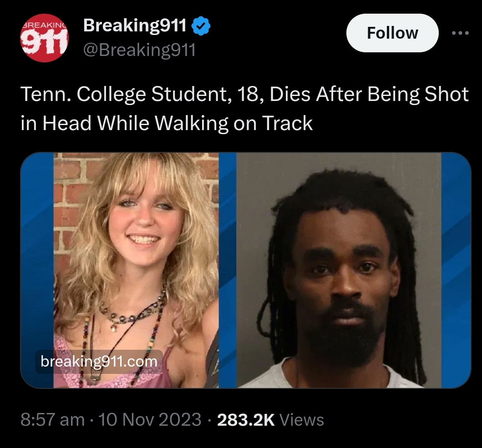482x448 pixels.
Task: Click the 8:57 am timestamp
Action: click(x=52, y=420)
